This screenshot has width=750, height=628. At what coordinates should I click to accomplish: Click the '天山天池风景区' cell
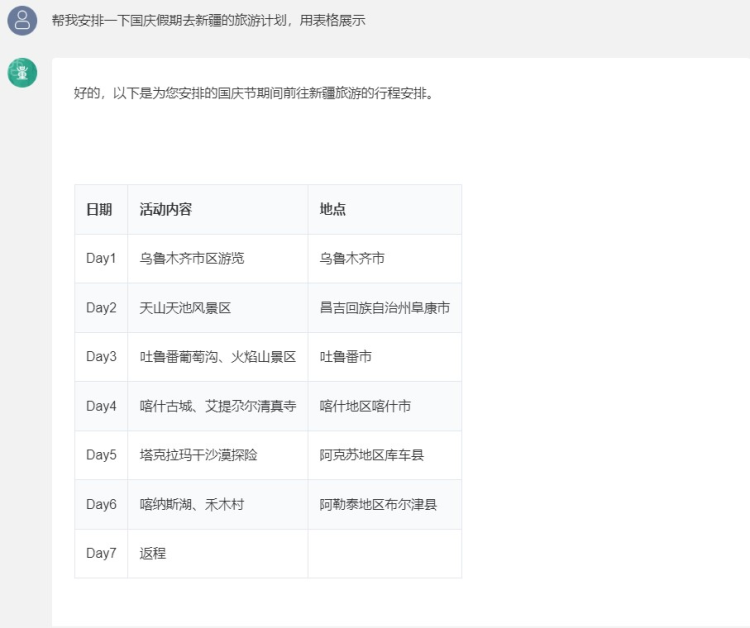tap(218, 308)
